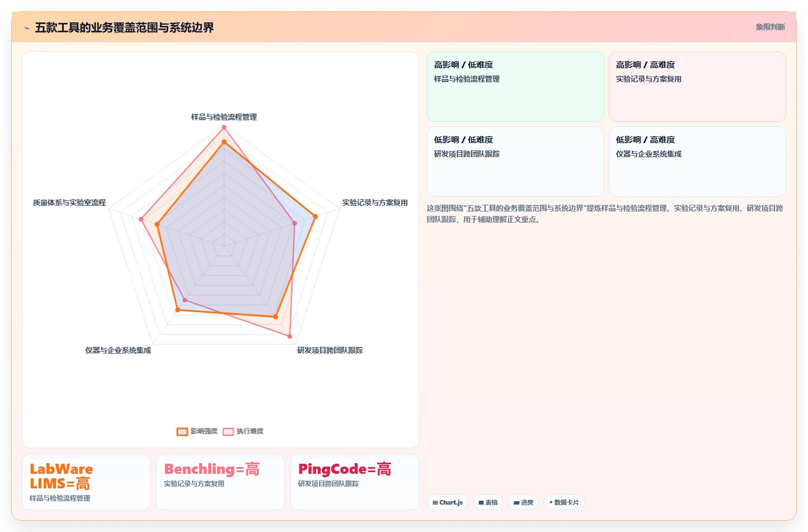Click pink point on 实验记录与方案复用 axis
Image resolution: width=808 pixels, height=532 pixels.
[294, 223]
